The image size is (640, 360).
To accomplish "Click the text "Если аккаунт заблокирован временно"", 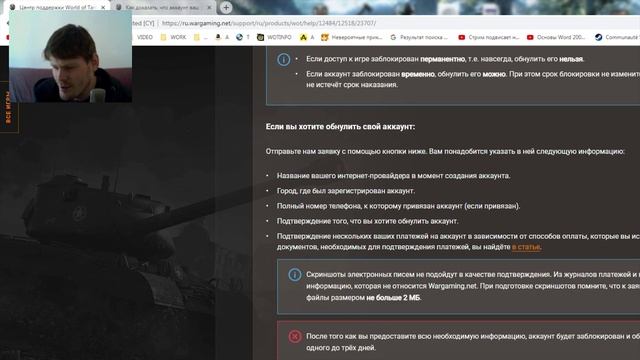I will click(371, 74).
